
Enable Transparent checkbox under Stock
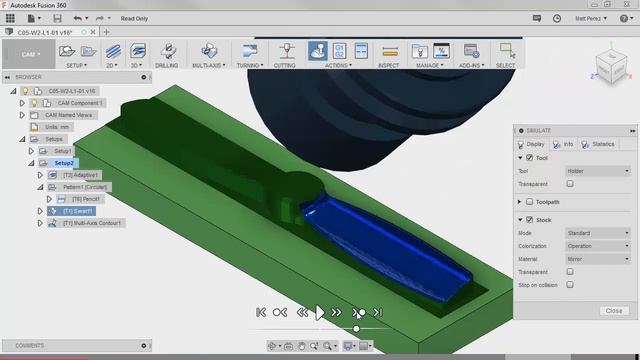coord(570,271)
